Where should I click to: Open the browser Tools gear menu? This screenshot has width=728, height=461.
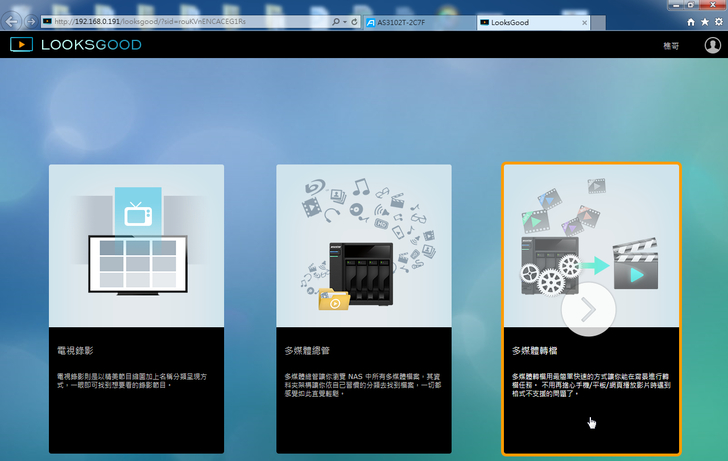point(717,21)
